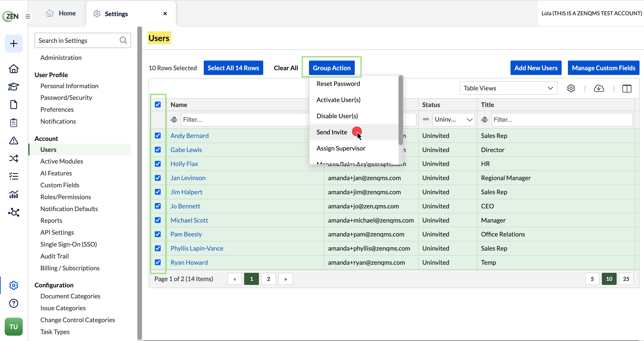Uncheck Andy Bernard's row checkbox

(158, 136)
